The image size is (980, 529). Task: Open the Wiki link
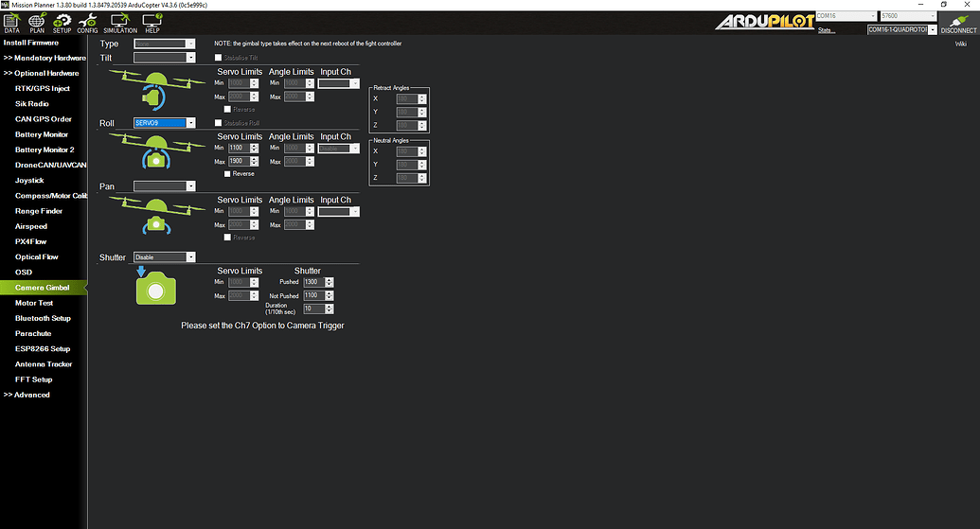click(x=960, y=44)
